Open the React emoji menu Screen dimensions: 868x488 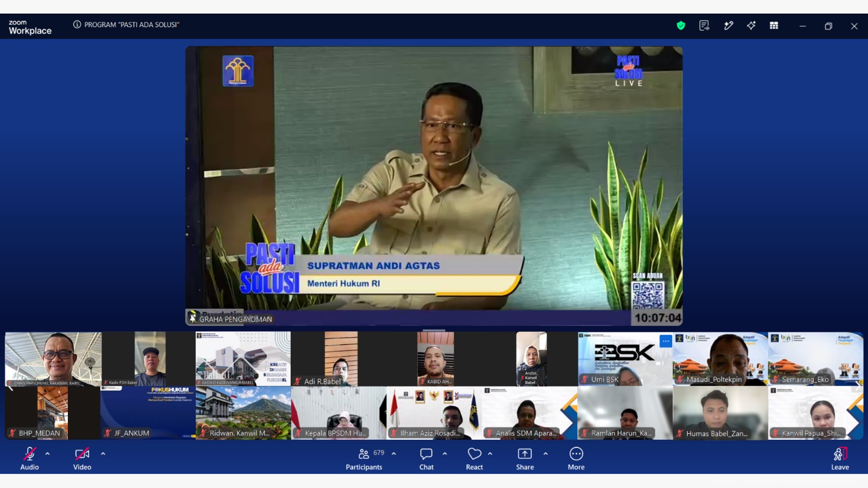(475, 458)
